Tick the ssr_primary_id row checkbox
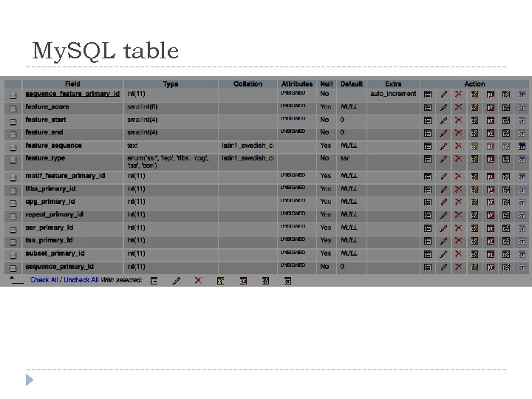The image size is (532, 399). click(13, 229)
